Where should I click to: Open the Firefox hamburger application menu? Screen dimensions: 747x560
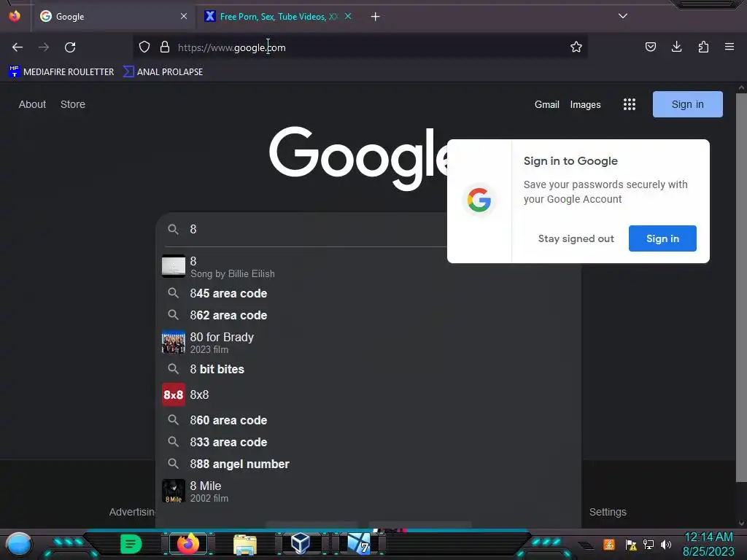[729, 47]
